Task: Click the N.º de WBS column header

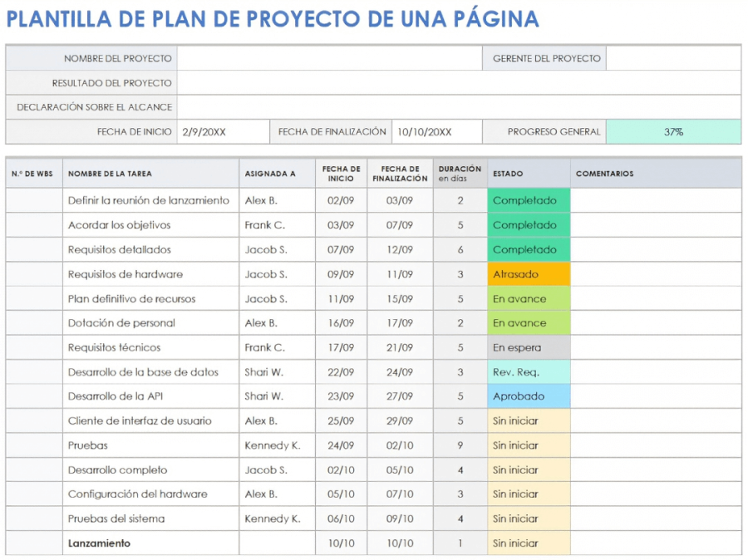Action: (x=31, y=174)
